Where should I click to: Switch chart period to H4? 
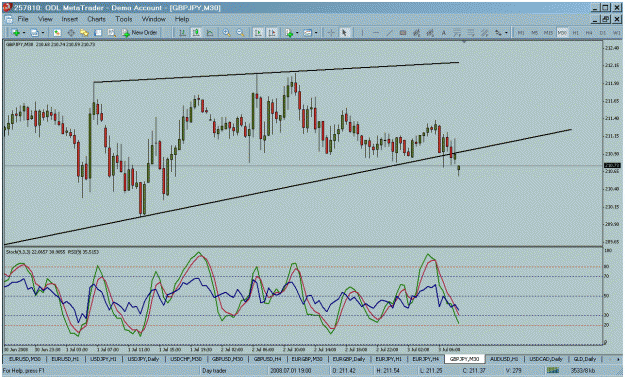coord(589,33)
